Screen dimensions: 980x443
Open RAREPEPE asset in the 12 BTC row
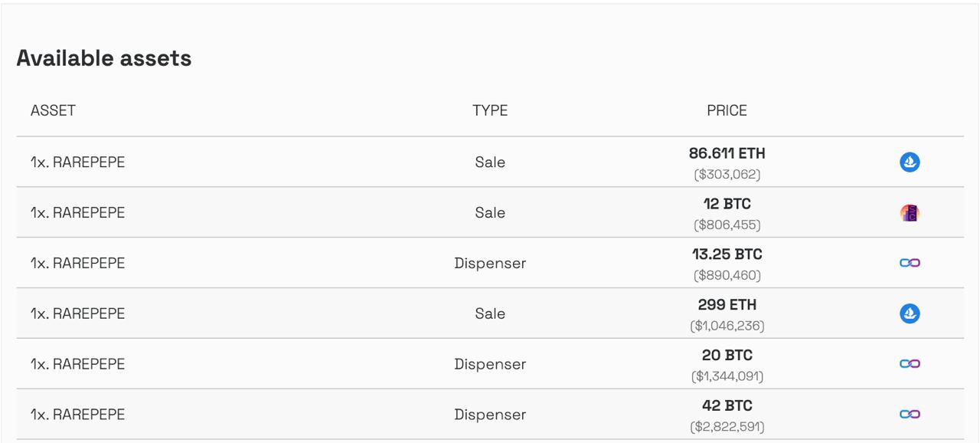pos(77,213)
